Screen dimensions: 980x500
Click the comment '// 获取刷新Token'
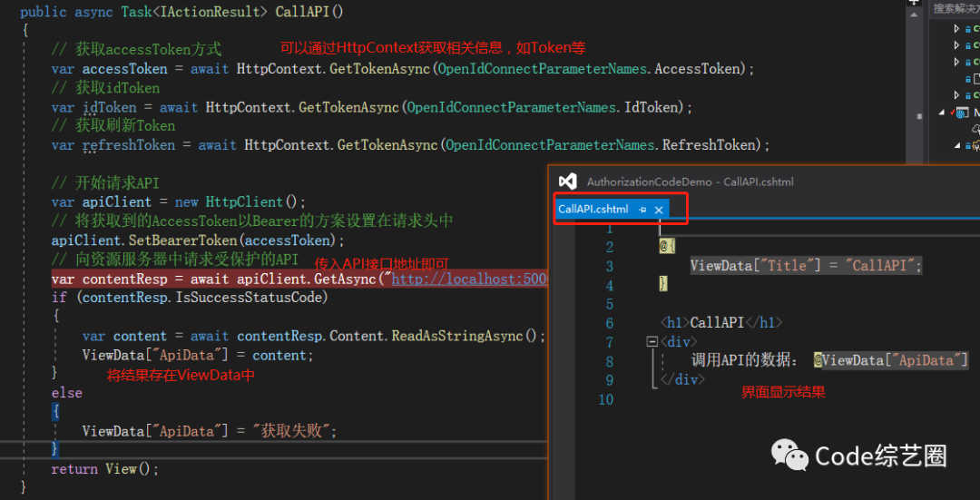pos(113,125)
